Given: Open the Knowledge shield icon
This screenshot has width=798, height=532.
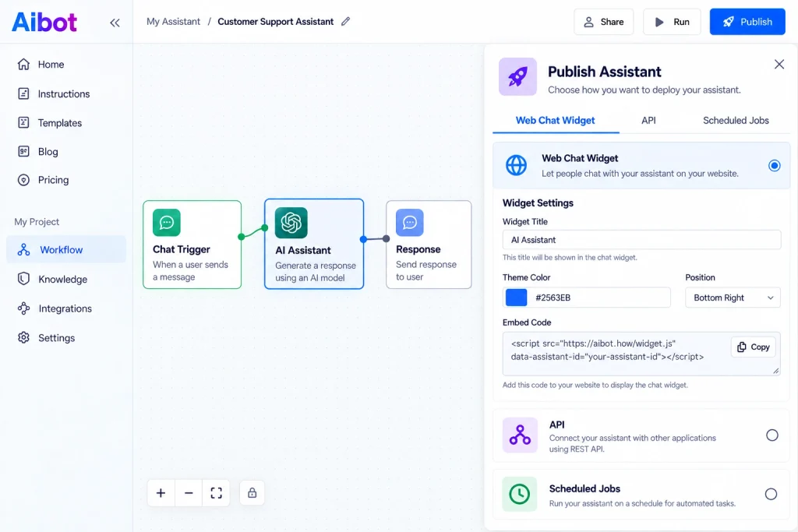Looking at the screenshot, I should 23,279.
